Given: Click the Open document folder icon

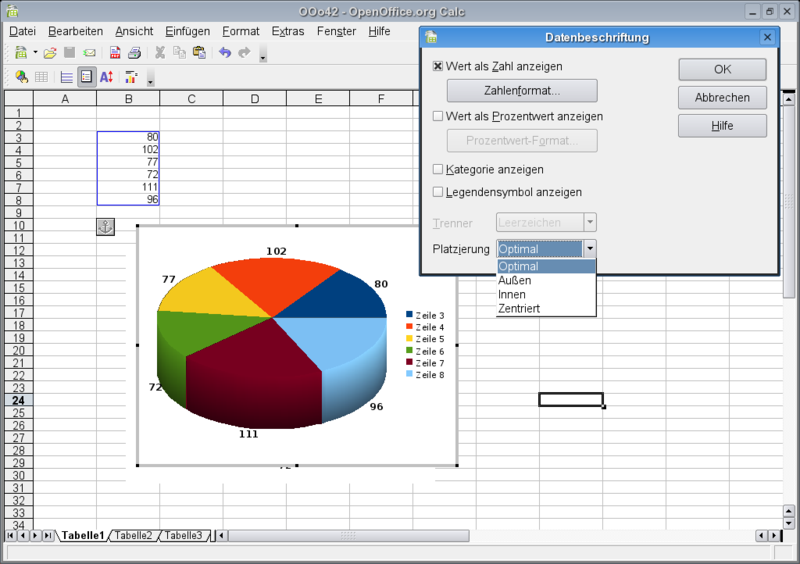Looking at the screenshot, I should point(49,52).
